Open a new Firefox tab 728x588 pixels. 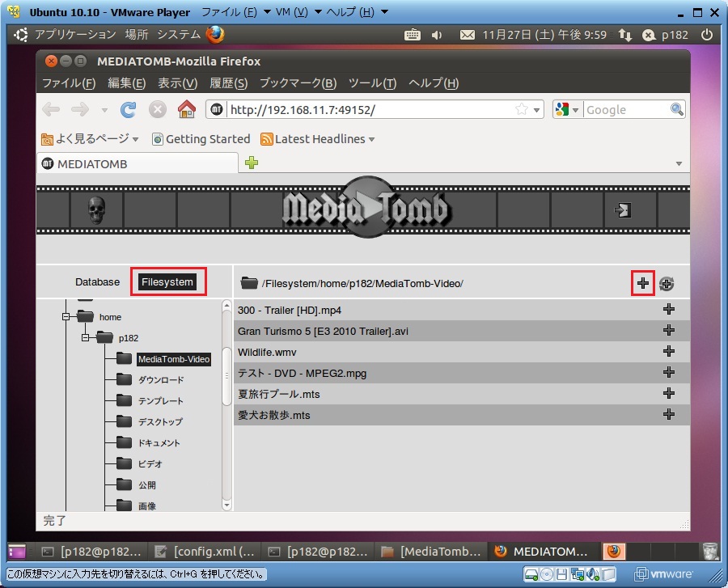(x=252, y=163)
